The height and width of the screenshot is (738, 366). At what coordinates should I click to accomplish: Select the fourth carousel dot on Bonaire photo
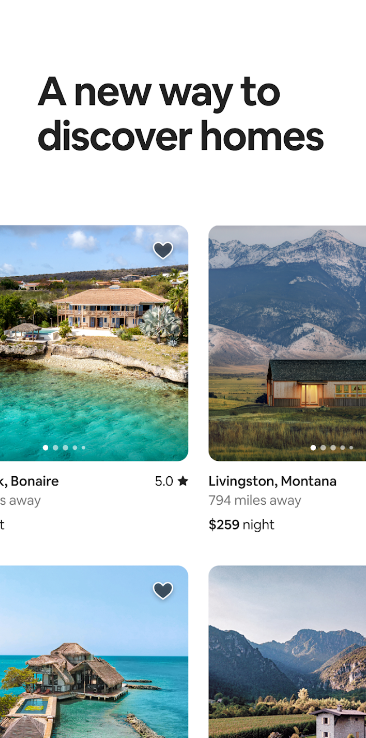pos(75,448)
